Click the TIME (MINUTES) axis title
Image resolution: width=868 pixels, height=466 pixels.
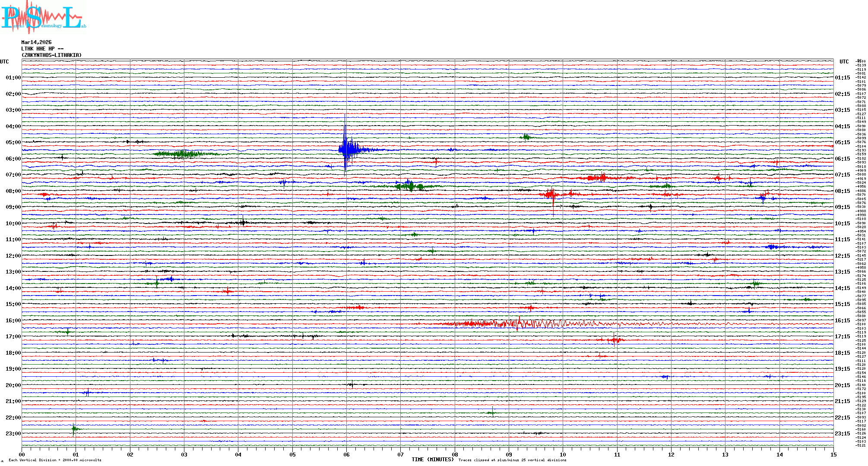(x=433, y=460)
